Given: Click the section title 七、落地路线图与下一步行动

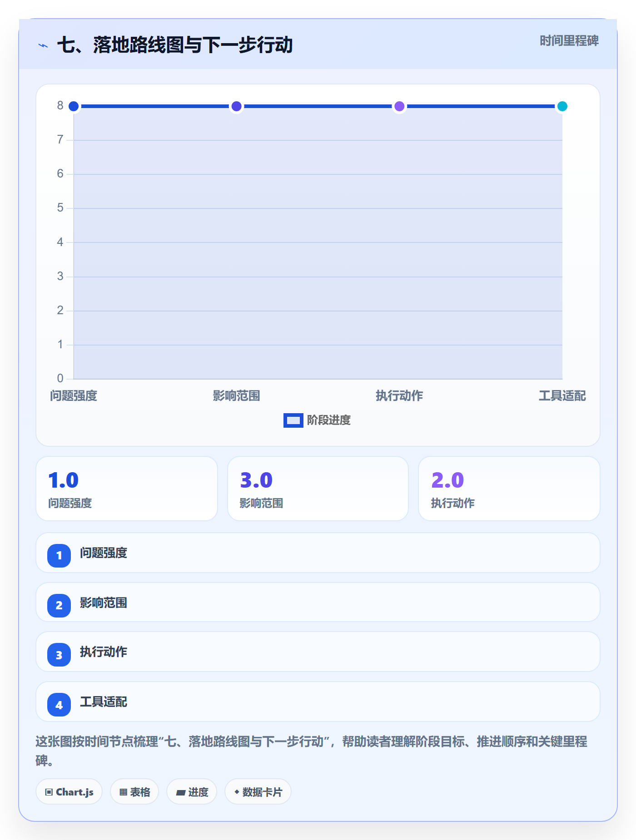Looking at the screenshot, I should tap(175, 45).
